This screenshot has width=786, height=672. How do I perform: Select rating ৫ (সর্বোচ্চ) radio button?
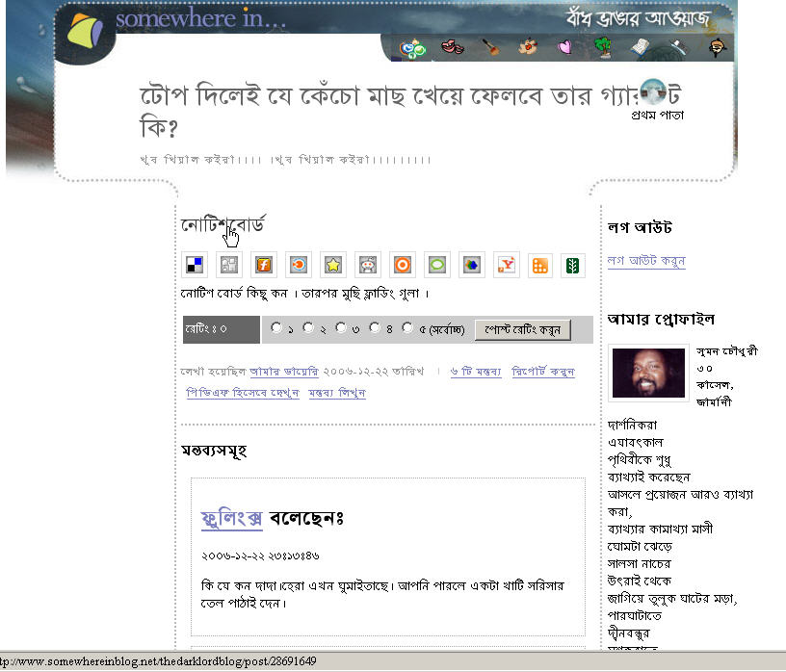[x=407, y=327]
